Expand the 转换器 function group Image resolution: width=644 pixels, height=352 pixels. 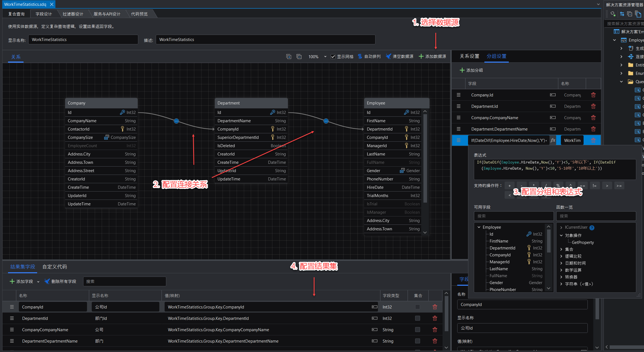(561, 277)
